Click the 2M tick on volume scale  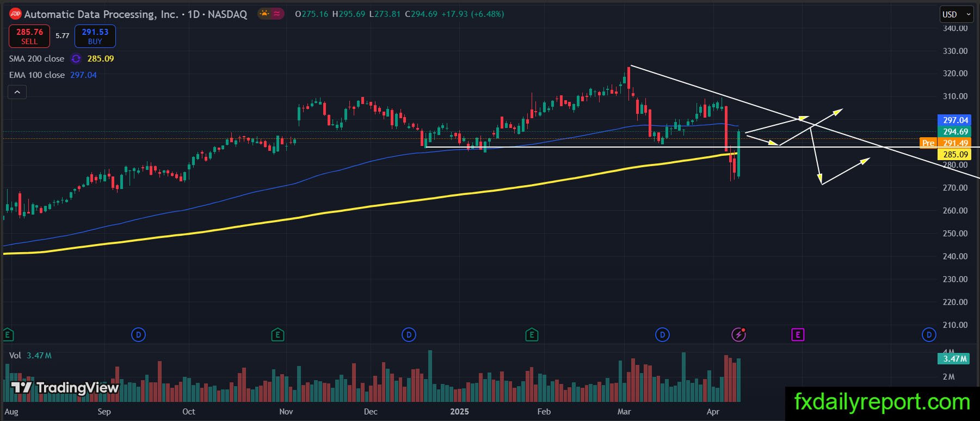[x=948, y=377]
